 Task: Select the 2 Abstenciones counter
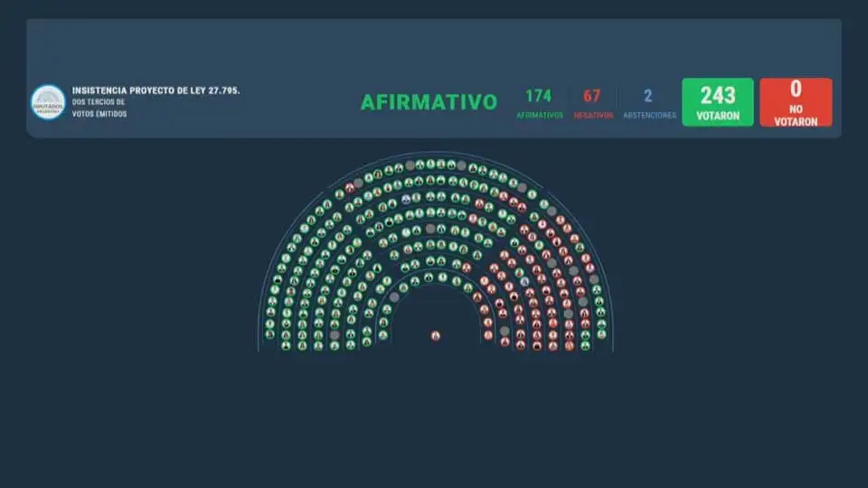click(x=648, y=102)
